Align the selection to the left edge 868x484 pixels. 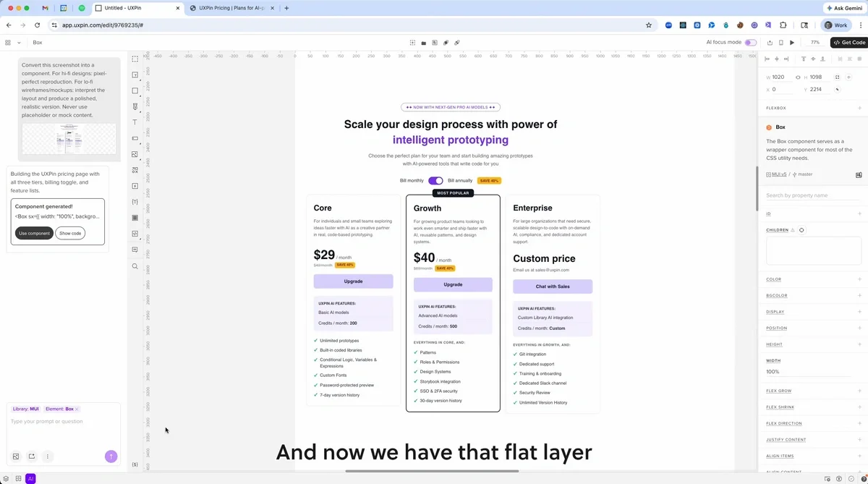(767, 59)
